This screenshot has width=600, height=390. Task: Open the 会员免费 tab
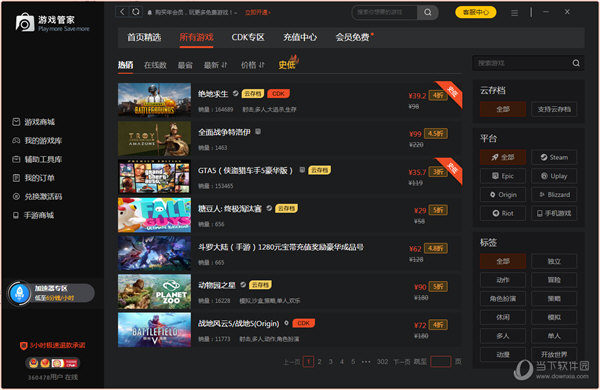pos(352,37)
